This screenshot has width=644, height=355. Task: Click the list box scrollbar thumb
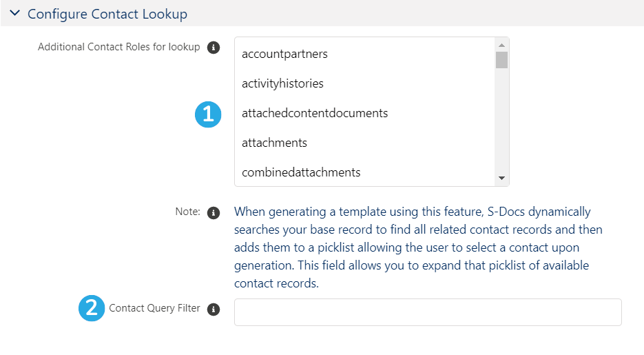click(x=501, y=60)
